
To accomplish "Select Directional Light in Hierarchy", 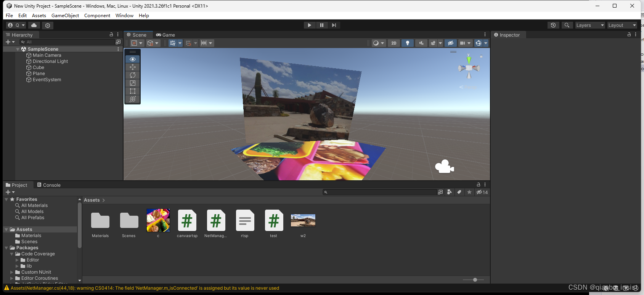I will pyautogui.click(x=50, y=61).
